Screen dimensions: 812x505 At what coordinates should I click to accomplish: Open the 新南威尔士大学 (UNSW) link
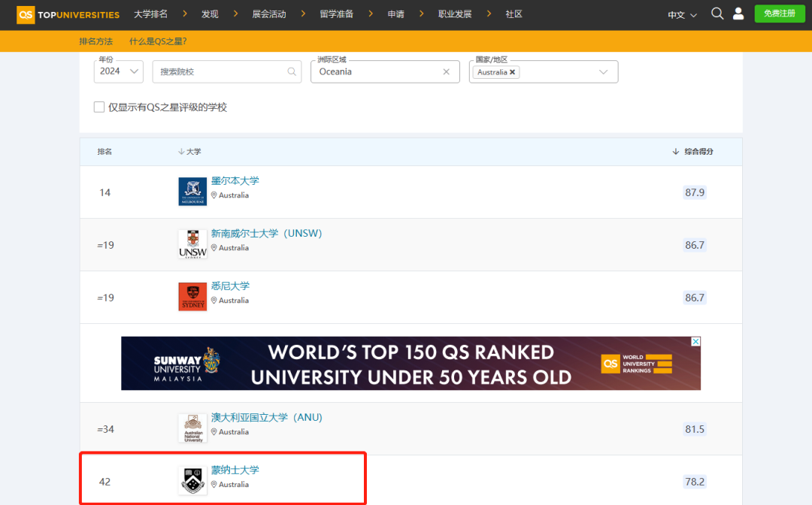[266, 234]
